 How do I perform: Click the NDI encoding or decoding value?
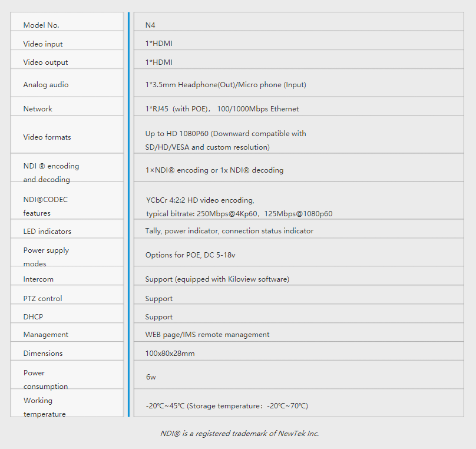(214, 170)
